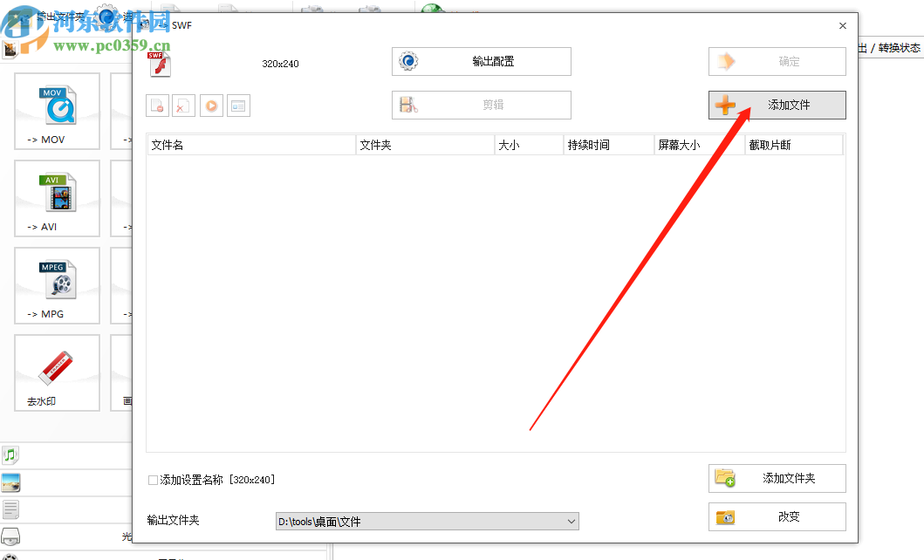Sort by the 文件名 column header
Image resolution: width=924 pixels, height=560 pixels.
251,145
